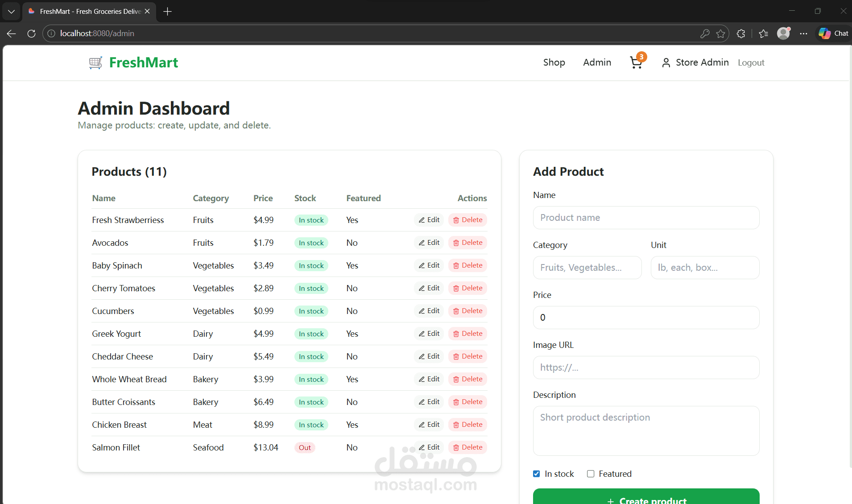Delete the Cheddar Cheese product
The height and width of the screenshot is (504, 852).
point(468,356)
